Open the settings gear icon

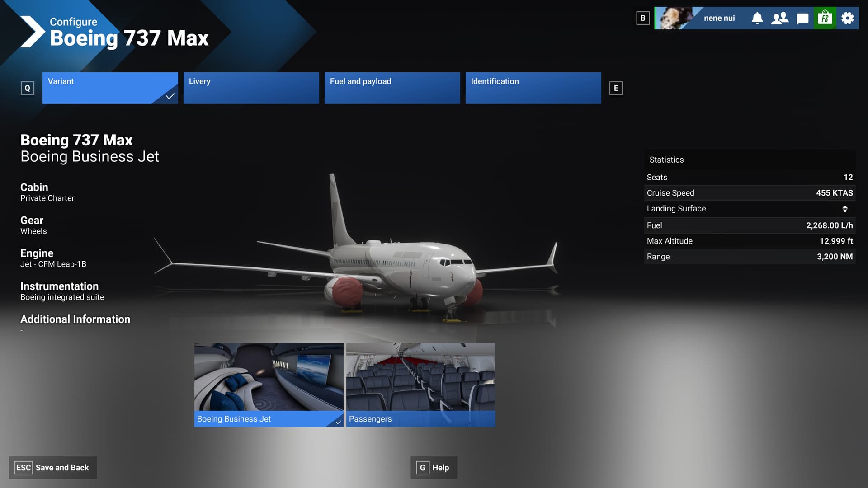848,18
